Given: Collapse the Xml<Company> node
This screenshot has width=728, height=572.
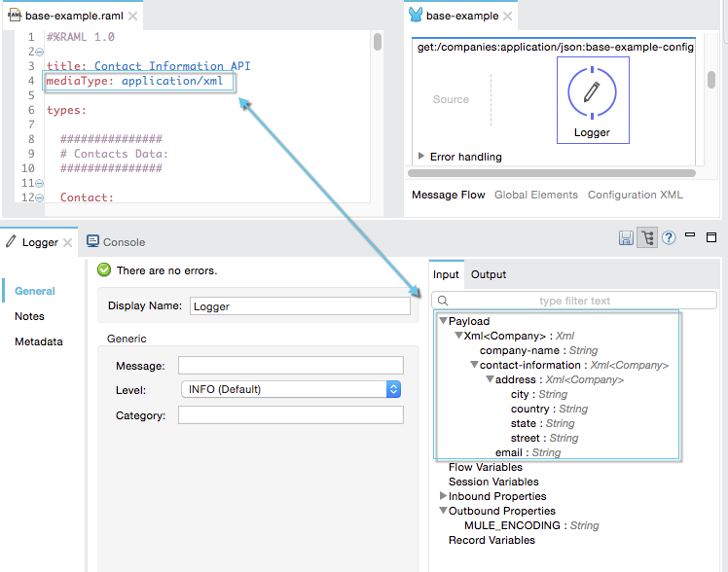Looking at the screenshot, I should click(x=458, y=335).
